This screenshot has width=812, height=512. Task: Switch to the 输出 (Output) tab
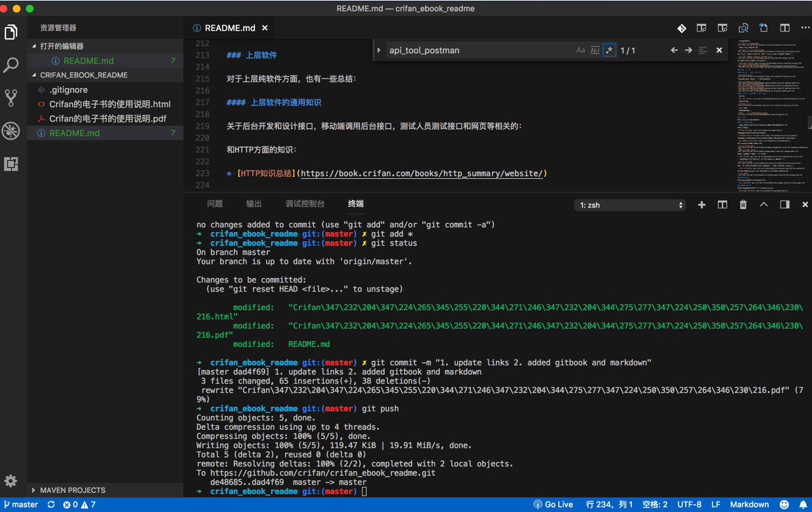(x=254, y=204)
